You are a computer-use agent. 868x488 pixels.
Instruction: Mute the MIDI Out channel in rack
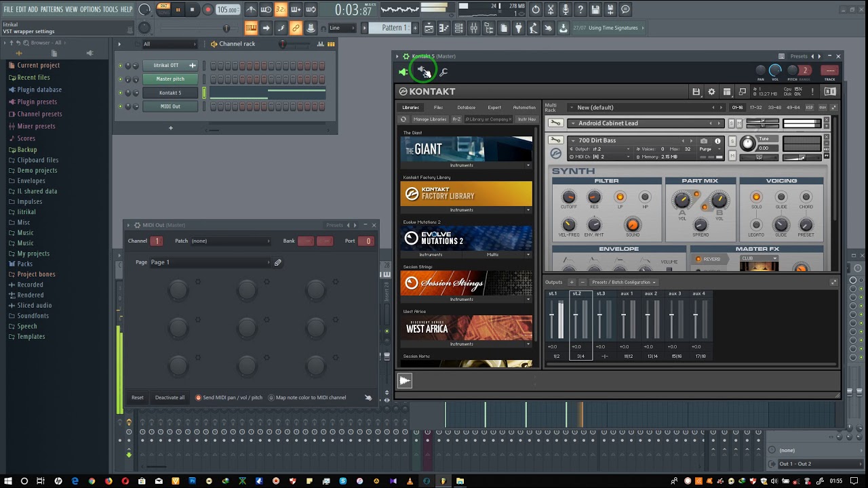point(121,106)
